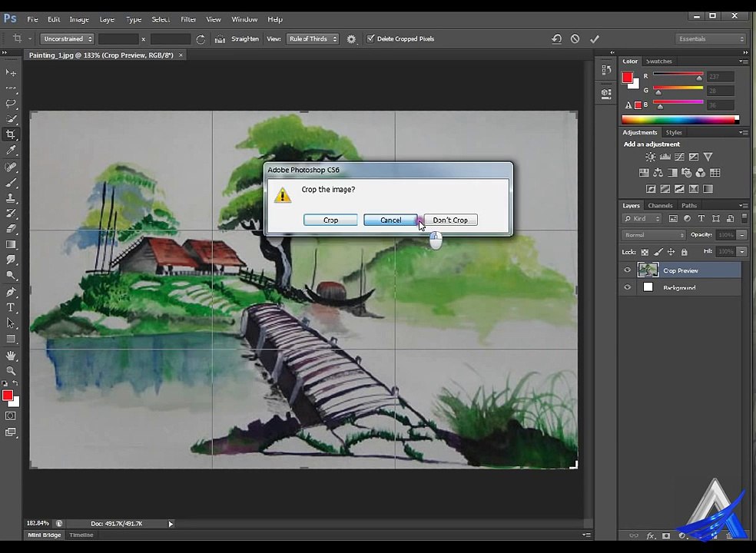Open the Opacity slider dropdown arrow
Screen dimensions: 756x553
742,235
